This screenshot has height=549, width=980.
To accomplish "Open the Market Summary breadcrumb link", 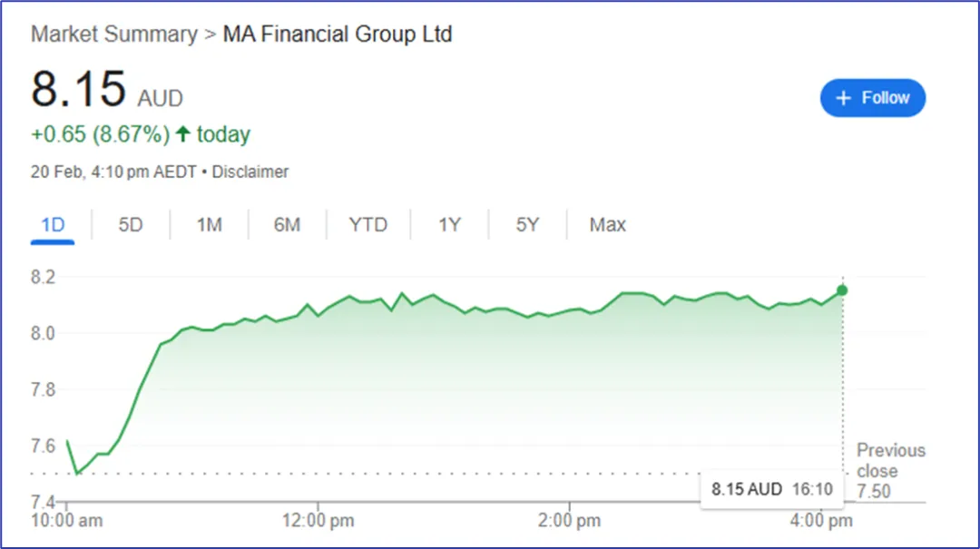I will tap(113, 34).
